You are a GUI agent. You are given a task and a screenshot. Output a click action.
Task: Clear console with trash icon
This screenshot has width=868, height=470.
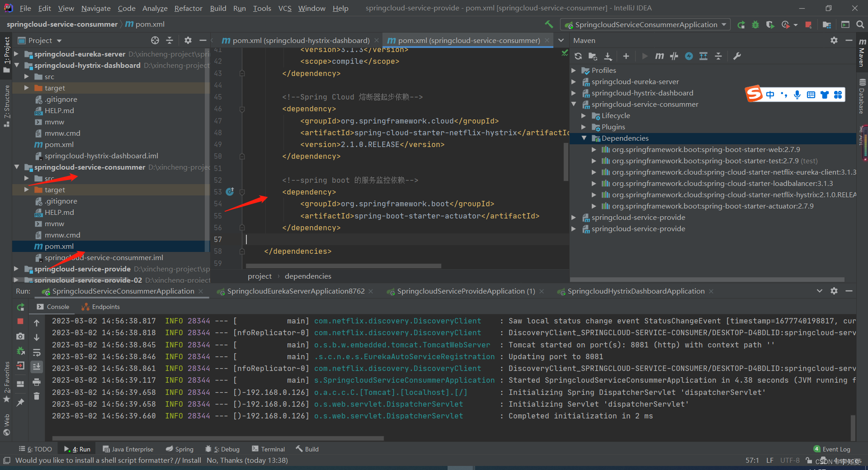click(37, 396)
